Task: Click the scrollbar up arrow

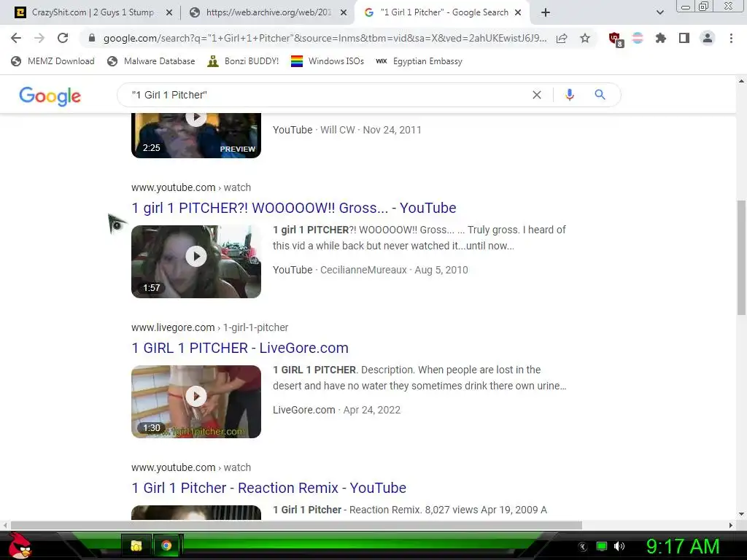Action: point(741,81)
